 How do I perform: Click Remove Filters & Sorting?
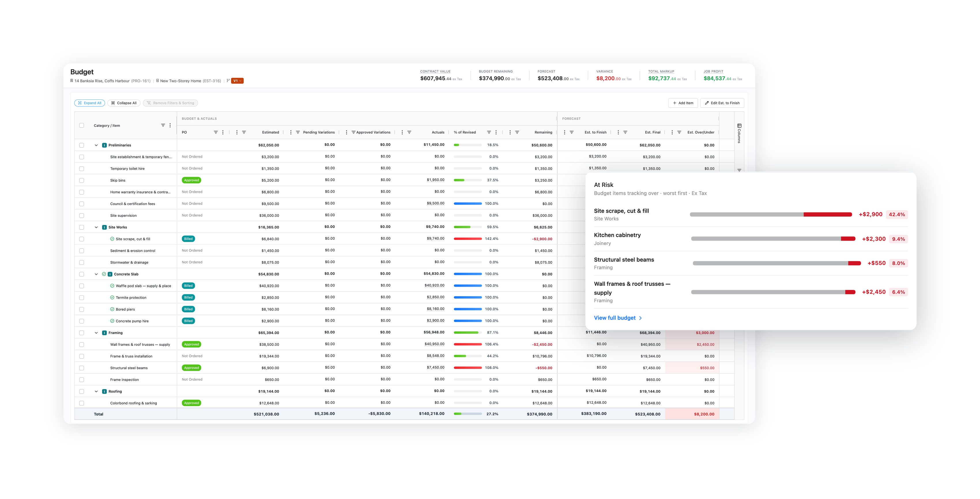[170, 103]
